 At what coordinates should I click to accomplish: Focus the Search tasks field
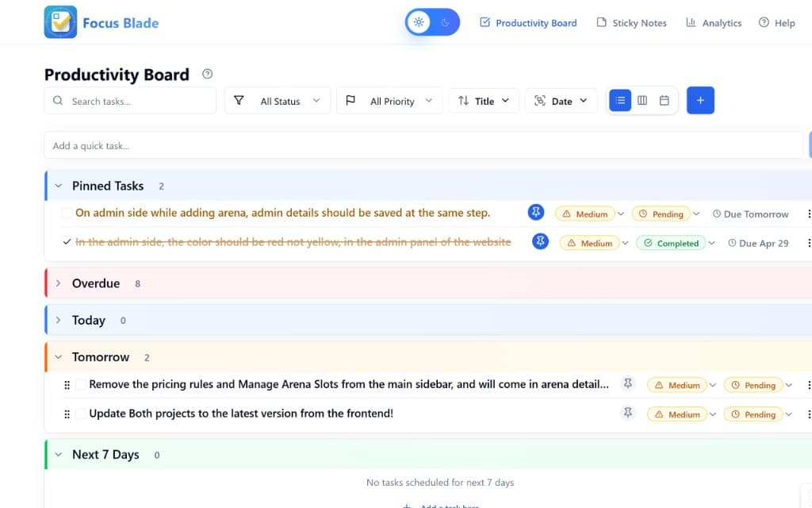130,101
